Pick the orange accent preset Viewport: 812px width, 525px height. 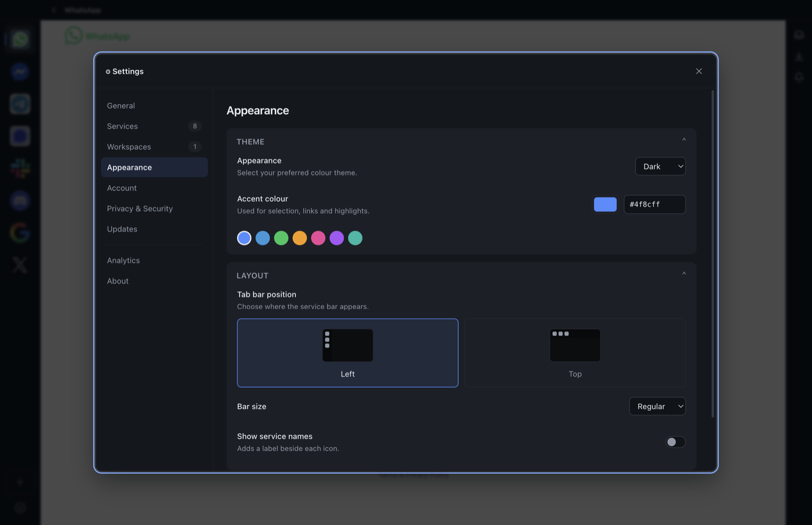pyautogui.click(x=299, y=238)
